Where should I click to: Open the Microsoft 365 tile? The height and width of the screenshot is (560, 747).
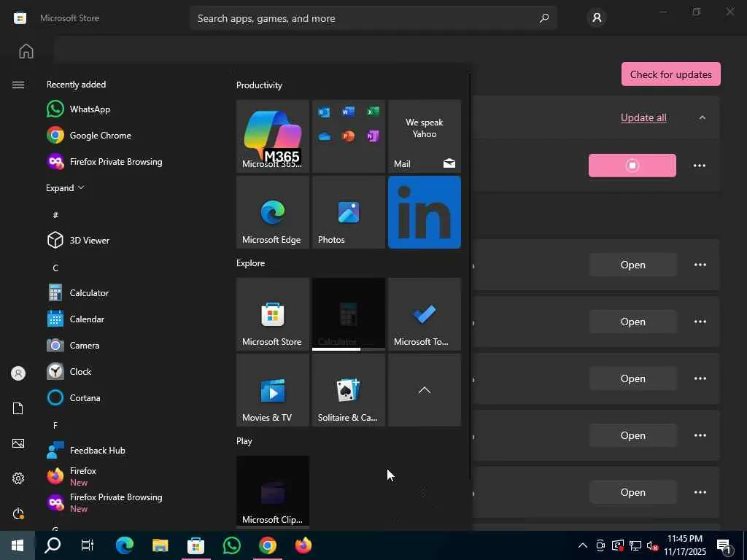tap(273, 136)
